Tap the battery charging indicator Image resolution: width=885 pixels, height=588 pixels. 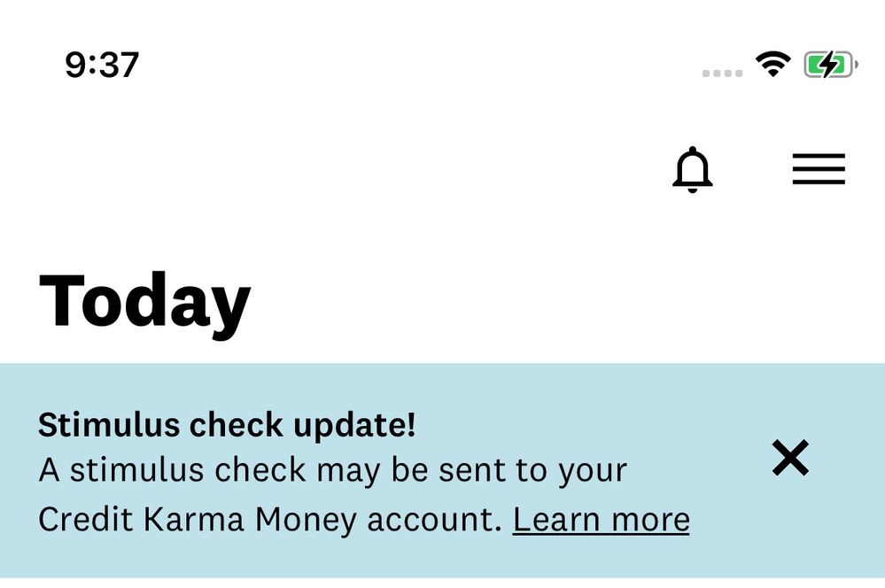click(830, 65)
